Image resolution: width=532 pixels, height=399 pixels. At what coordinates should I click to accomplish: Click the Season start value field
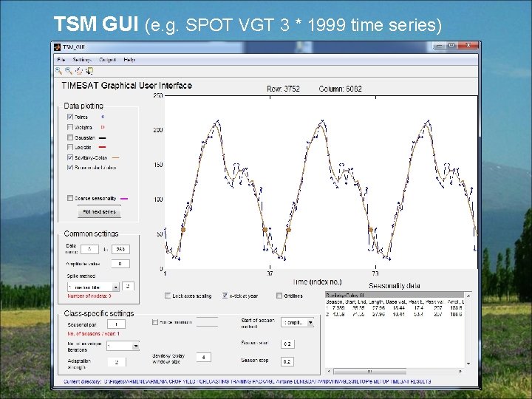287,344
